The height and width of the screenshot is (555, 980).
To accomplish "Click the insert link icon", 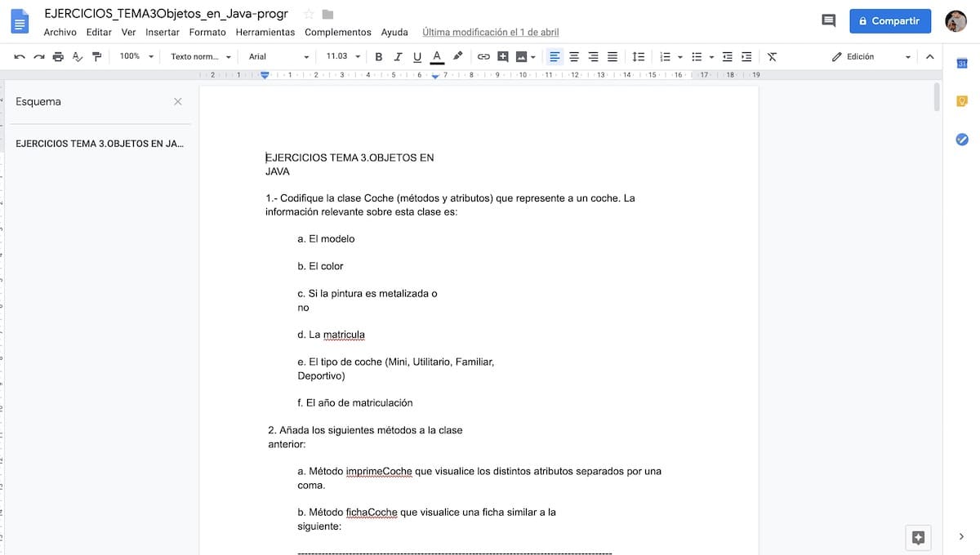I will pyautogui.click(x=483, y=56).
